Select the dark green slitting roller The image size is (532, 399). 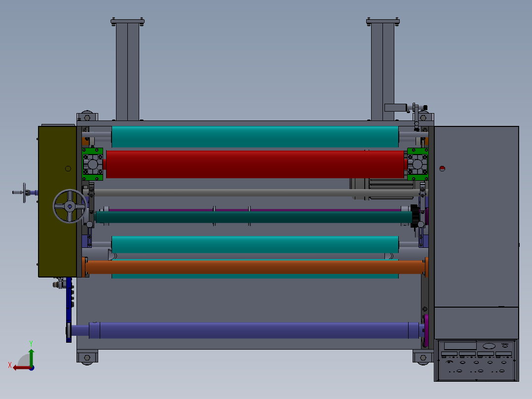(254, 217)
